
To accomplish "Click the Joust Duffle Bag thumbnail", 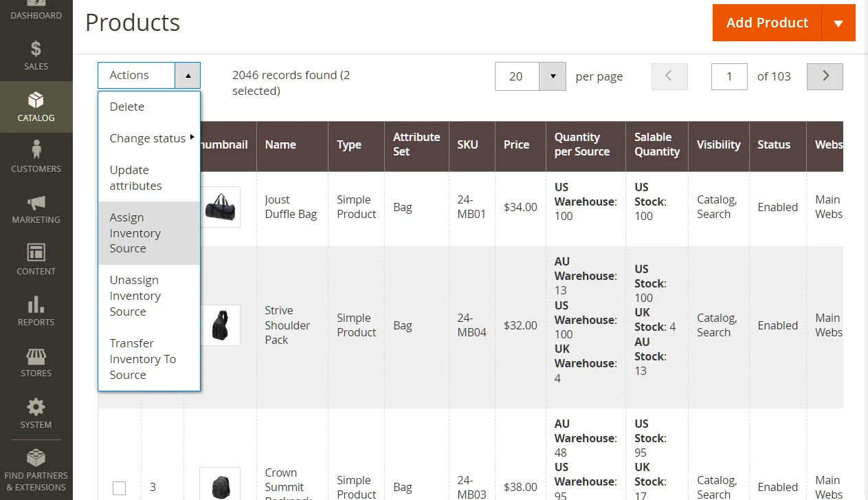I will [220, 207].
